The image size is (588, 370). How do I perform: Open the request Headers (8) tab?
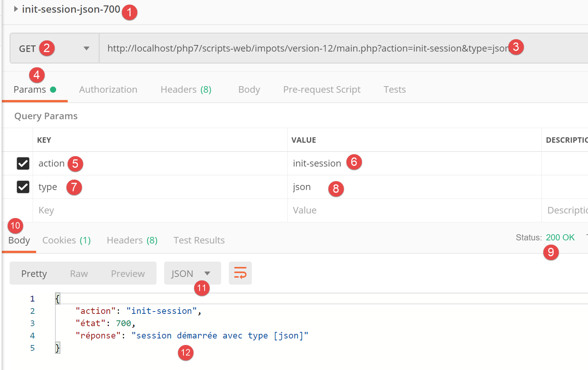186,90
